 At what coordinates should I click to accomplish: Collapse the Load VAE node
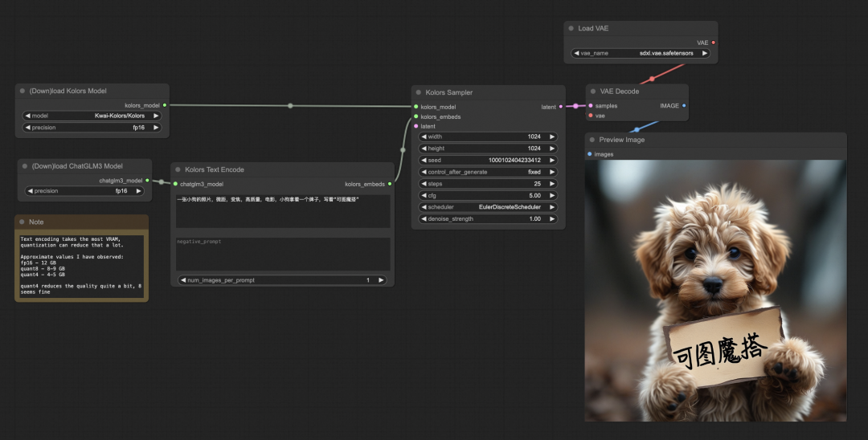(571, 28)
